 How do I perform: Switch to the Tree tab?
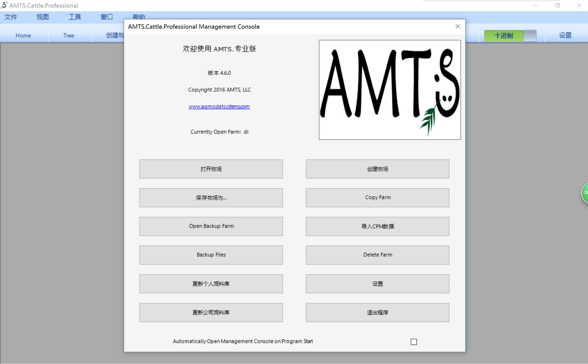[x=69, y=36]
